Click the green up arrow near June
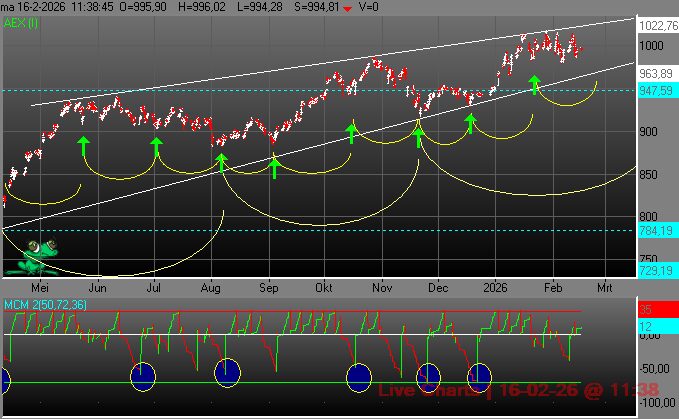Image resolution: width=679 pixels, height=419 pixels. 83,148
